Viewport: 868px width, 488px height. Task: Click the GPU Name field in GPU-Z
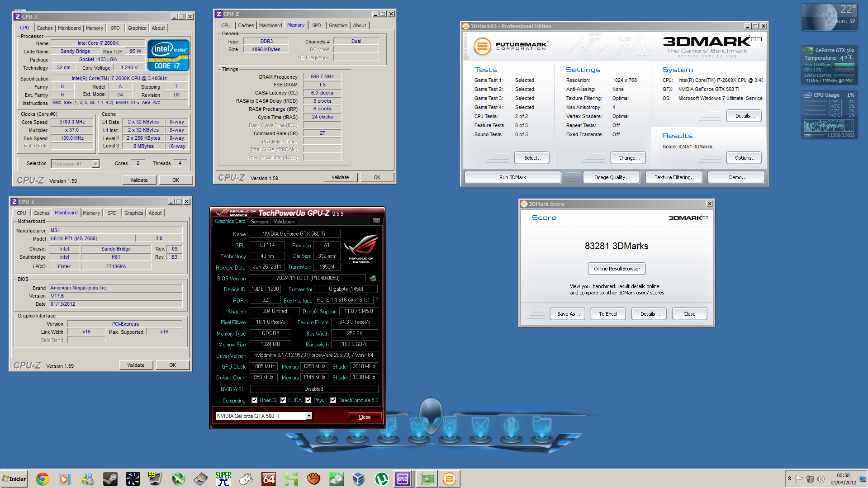(x=294, y=234)
